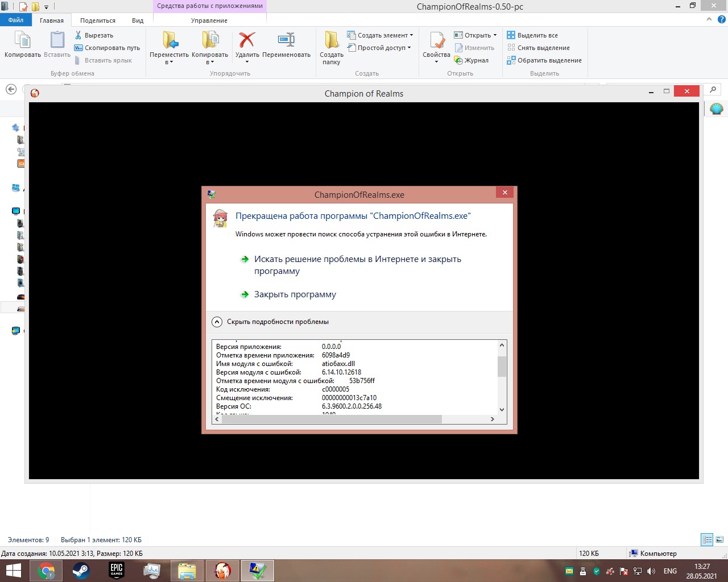Open the Открыть dropdown in the ribbon

(475, 35)
